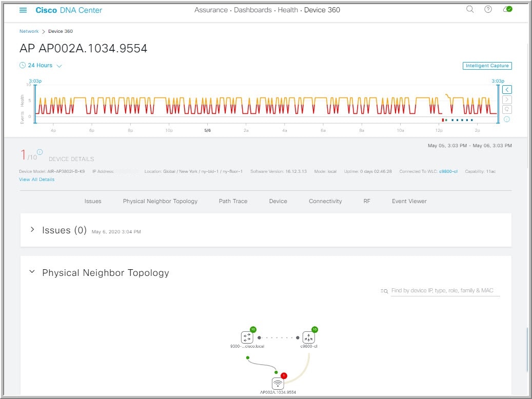Click the date range May 05 - May 06 text

(469, 146)
